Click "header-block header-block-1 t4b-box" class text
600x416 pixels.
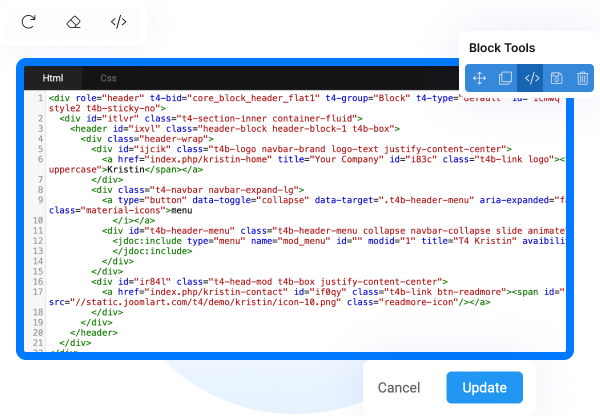pos(296,129)
